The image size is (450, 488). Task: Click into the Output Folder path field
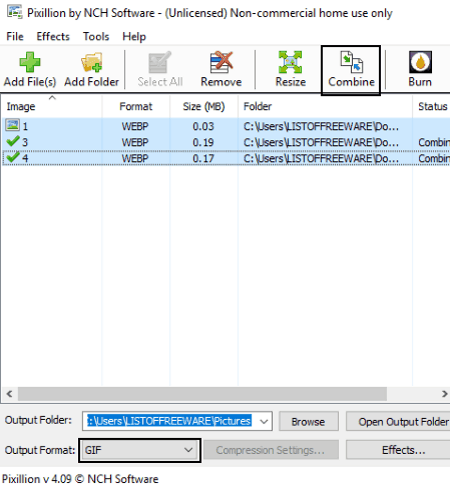(169, 421)
